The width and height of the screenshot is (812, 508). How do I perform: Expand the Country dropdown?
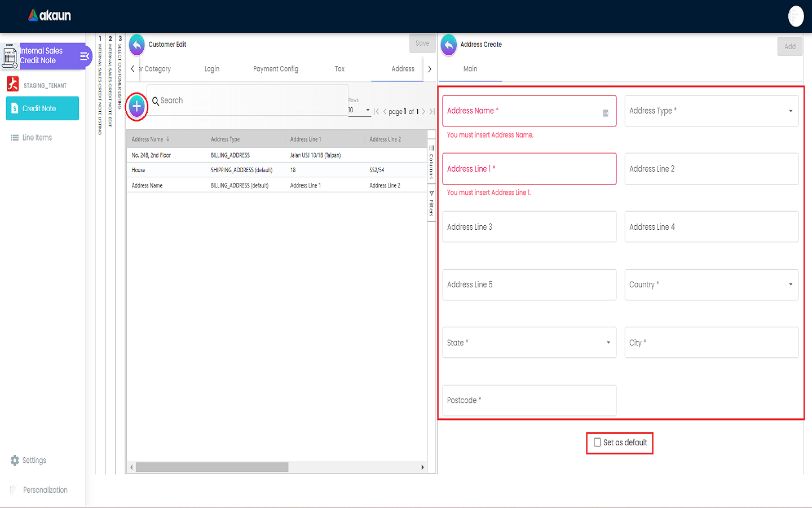(x=711, y=284)
